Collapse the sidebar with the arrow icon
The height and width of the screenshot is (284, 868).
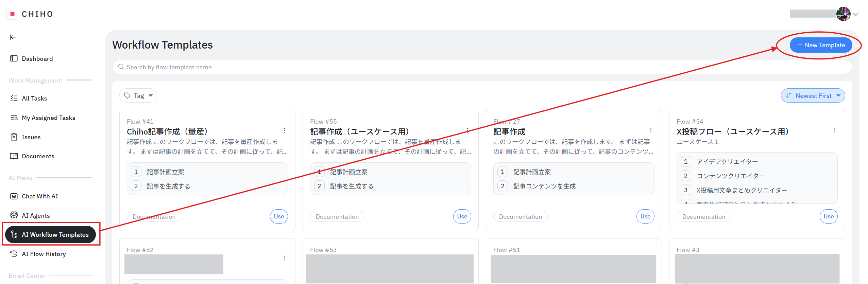13,37
